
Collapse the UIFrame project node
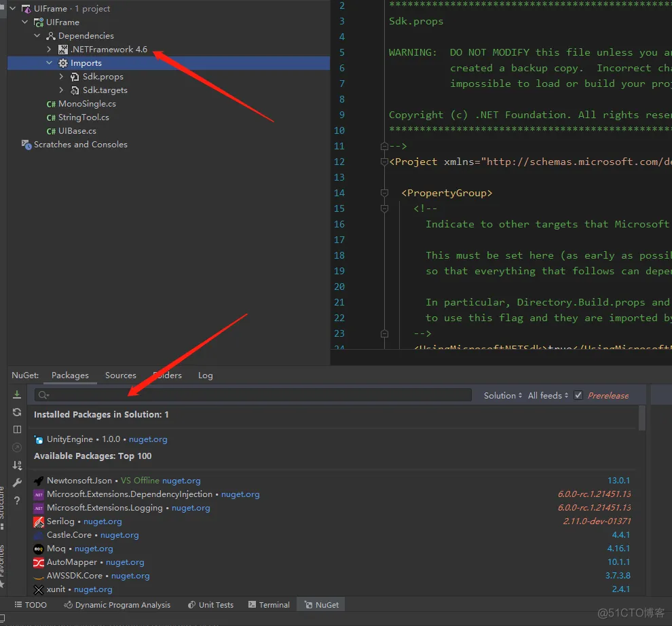[x=25, y=22]
